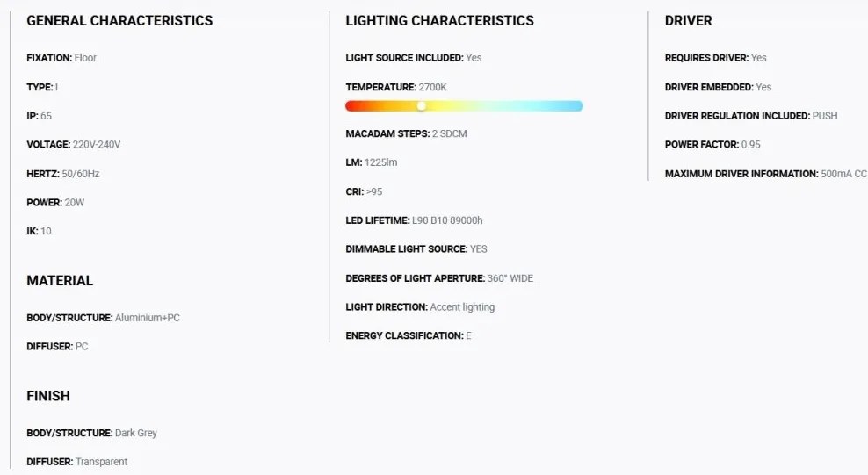Click the Maximum Driver Information entry
The width and height of the screenshot is (868, 475).
[x=765, y=174]
